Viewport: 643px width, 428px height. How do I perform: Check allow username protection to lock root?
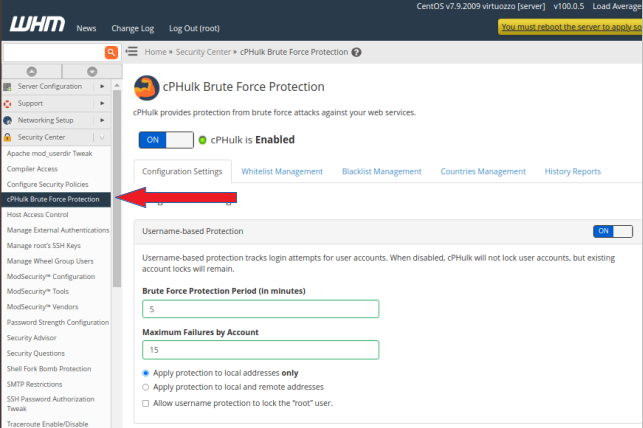[145, 403]
